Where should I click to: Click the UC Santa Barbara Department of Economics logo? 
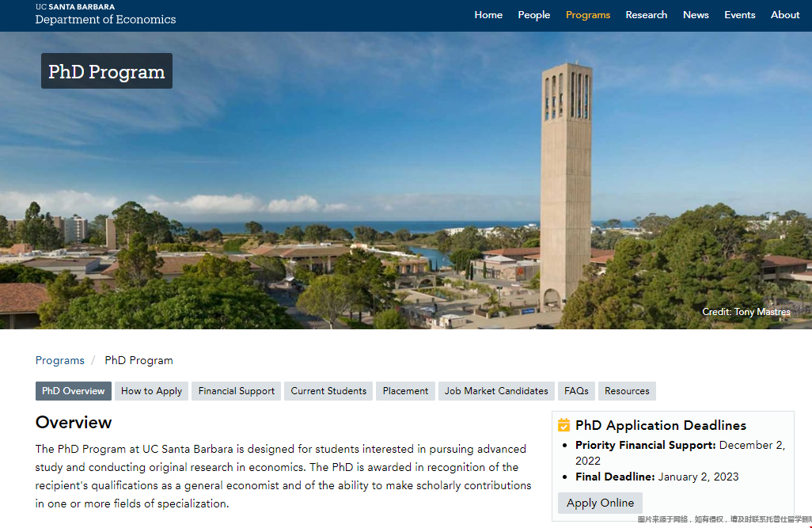[x=105, y=14]
